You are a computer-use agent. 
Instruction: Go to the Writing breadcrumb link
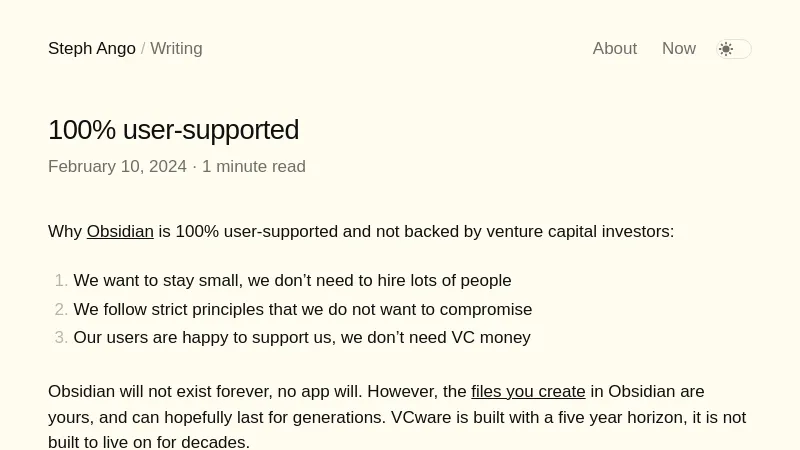coord(176,49)
